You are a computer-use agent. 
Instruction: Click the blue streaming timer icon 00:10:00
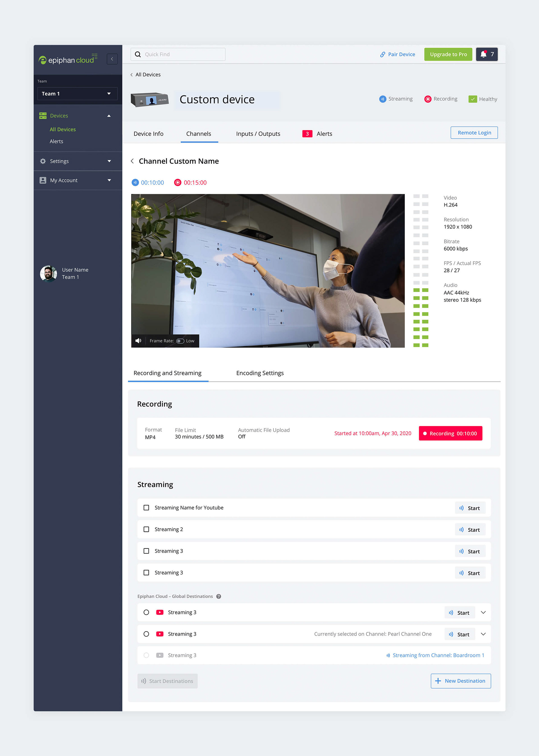pyautogui.click(x=135, y=182)
